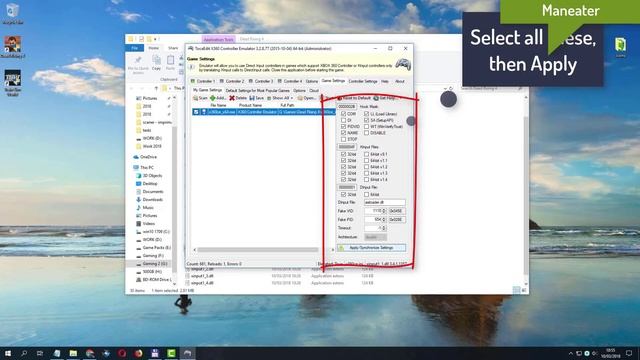Viewport: 640px width, 360px height.
Task: Sort by Product Name column header
Action: (x=250, y=105)
